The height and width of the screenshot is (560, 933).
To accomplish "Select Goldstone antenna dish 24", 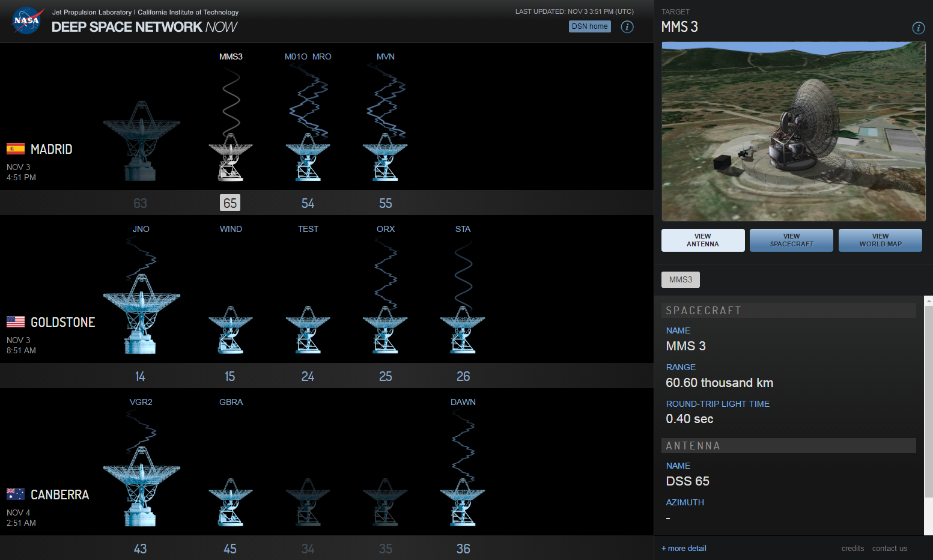I will 308,330.
